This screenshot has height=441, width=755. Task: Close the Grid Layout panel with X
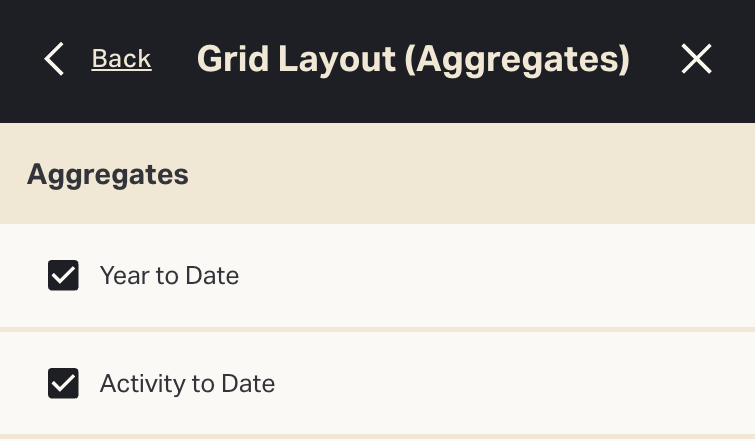coord(696,59)
